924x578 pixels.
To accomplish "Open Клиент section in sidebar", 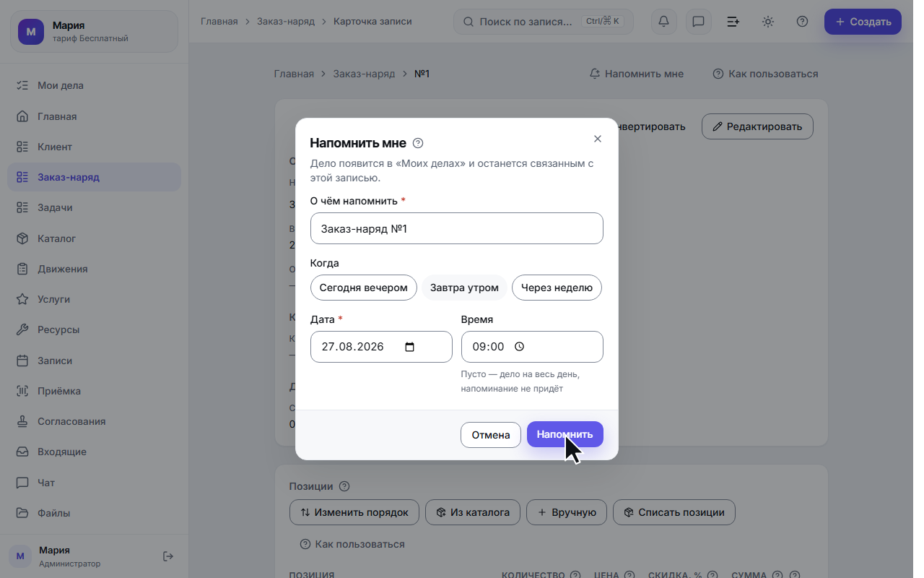I will (94, 147).
